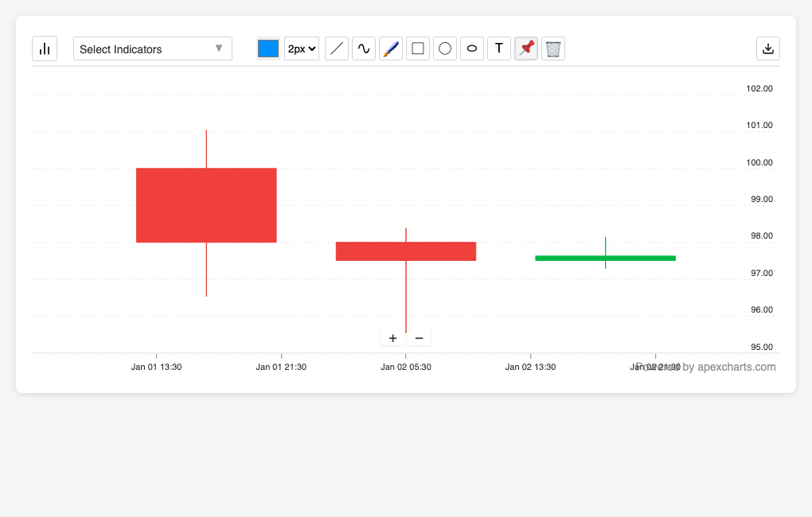Viewport: 812px width, 517px height.
Task: Click the chart type bar icon
Action: [45, 49]
